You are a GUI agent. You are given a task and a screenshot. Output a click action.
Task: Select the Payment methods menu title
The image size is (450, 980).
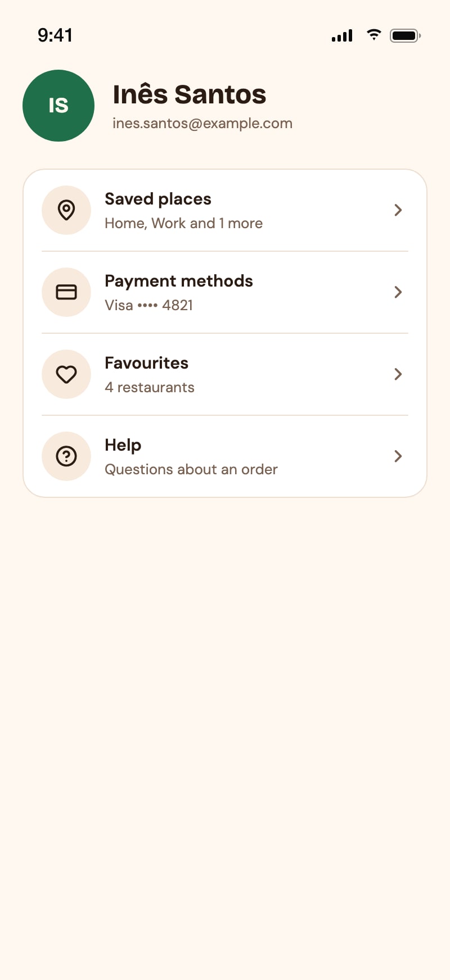(x=179, y=281)
